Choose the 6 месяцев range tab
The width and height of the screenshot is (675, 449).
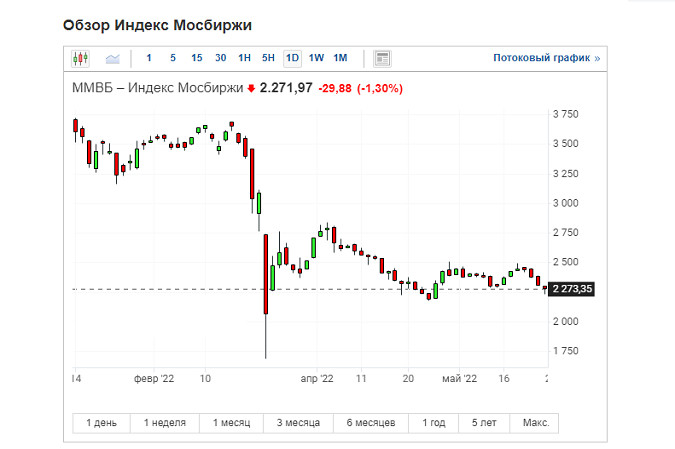click(371, 423)
